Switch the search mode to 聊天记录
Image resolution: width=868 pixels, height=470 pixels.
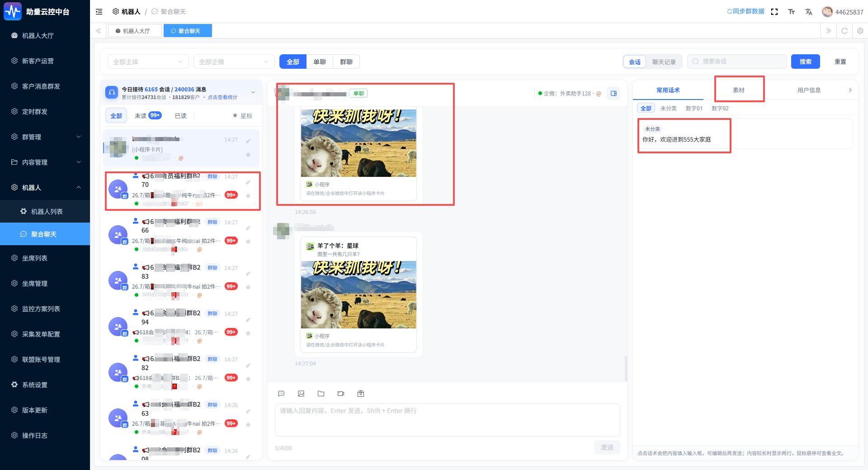click(x=664, y=62)
